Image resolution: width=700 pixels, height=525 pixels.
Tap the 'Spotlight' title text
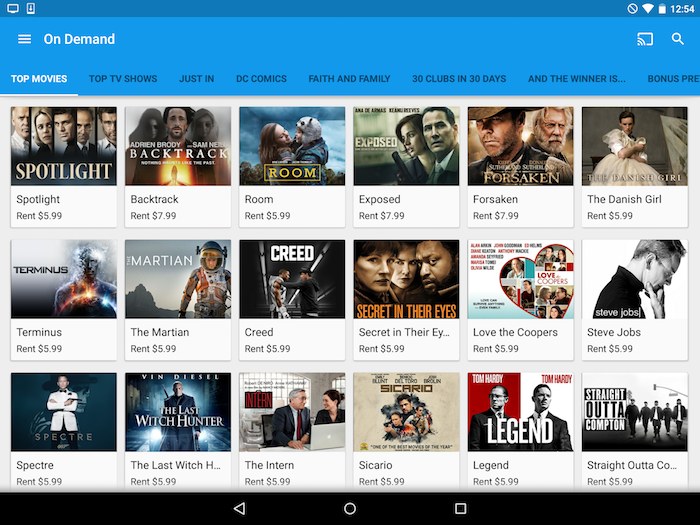(x=38, y=200)
